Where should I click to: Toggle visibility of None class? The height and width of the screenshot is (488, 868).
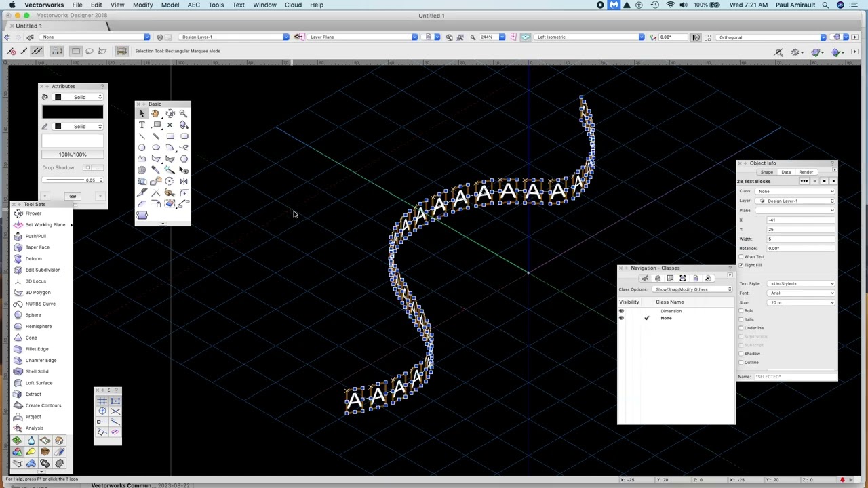(621, 318)
